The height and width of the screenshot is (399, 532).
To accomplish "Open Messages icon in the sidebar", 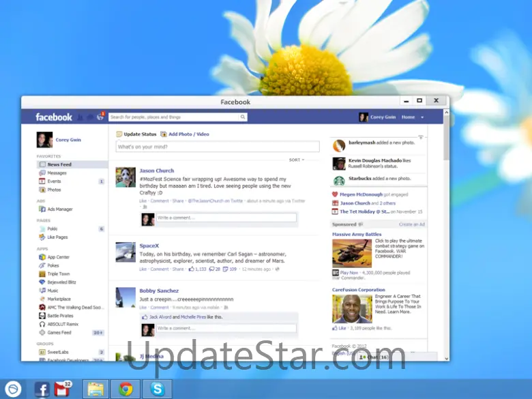I will pyautogui.click(x=42, y=173).
